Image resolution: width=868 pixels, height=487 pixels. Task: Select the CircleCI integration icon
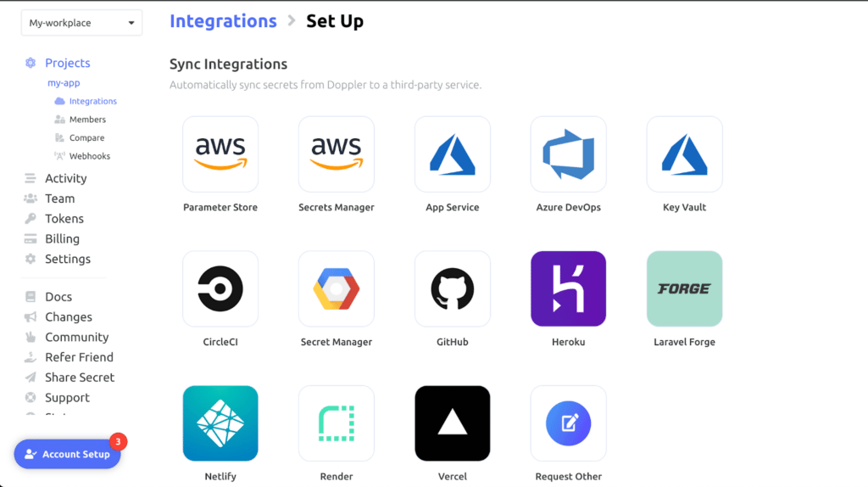click(x=220, y=288)
